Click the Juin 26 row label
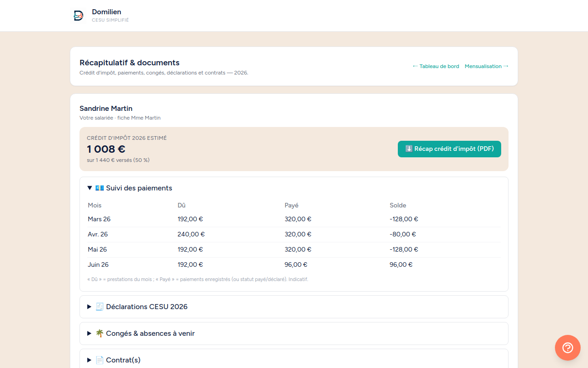This screenshot has width=588, height=368. (98, 264)
